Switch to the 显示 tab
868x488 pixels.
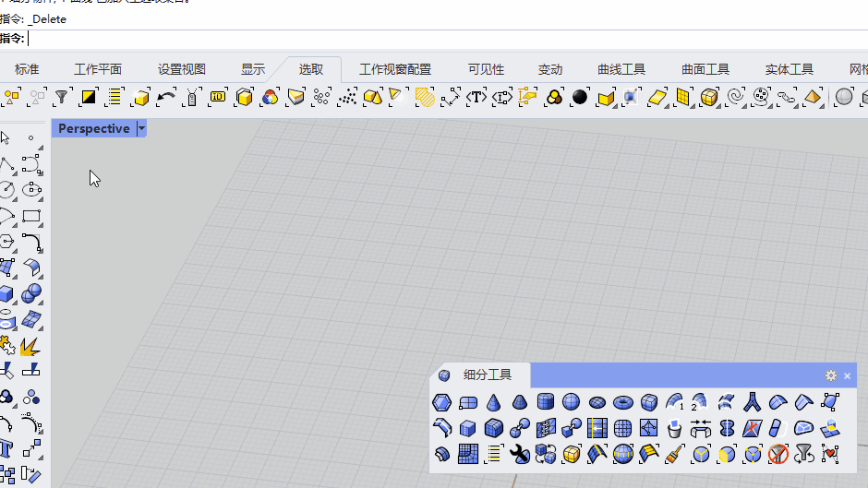[253, 69]
